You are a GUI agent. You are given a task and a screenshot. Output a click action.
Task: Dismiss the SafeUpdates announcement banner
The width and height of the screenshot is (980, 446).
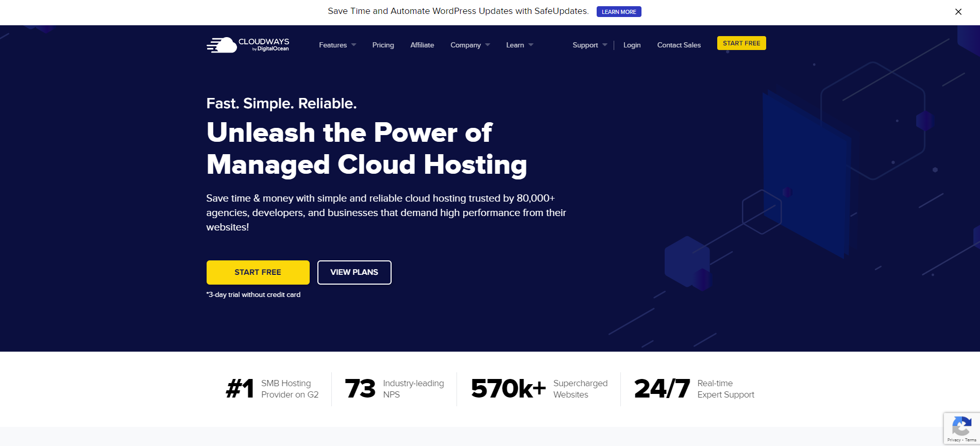958,12
